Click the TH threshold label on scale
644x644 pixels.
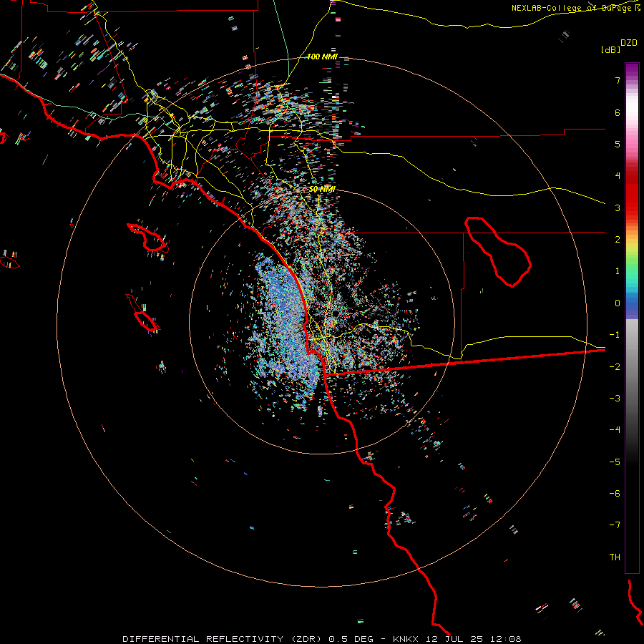(615, 557)
